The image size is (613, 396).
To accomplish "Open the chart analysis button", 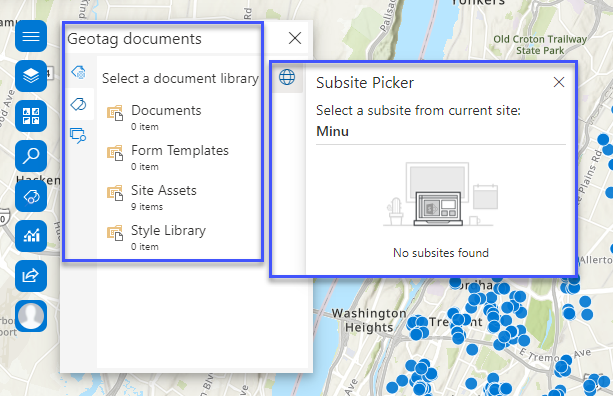I will [x=31, y=236].
